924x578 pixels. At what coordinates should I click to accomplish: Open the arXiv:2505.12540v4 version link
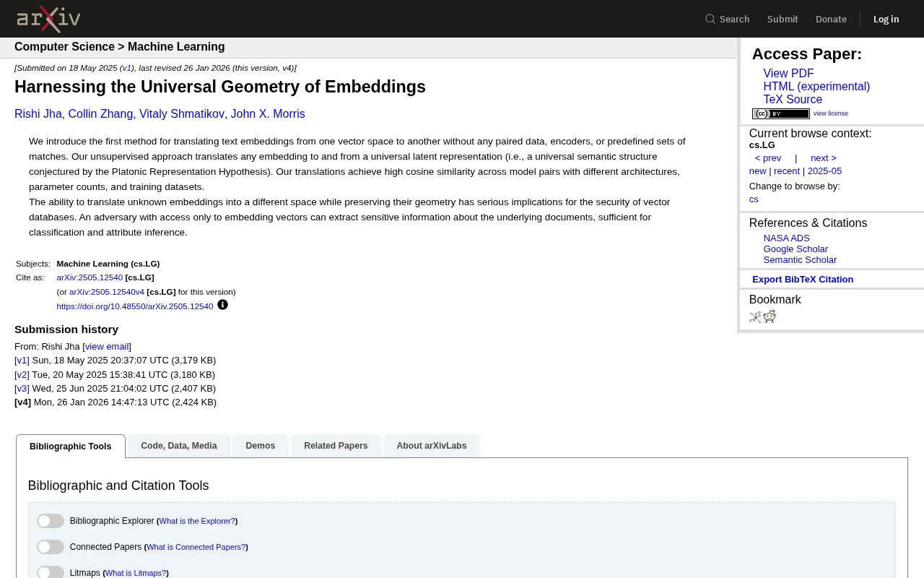107,292
